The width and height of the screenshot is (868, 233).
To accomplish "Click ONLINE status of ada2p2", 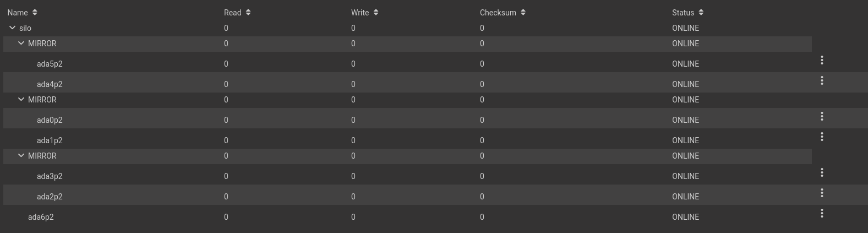I will point(685,197).
